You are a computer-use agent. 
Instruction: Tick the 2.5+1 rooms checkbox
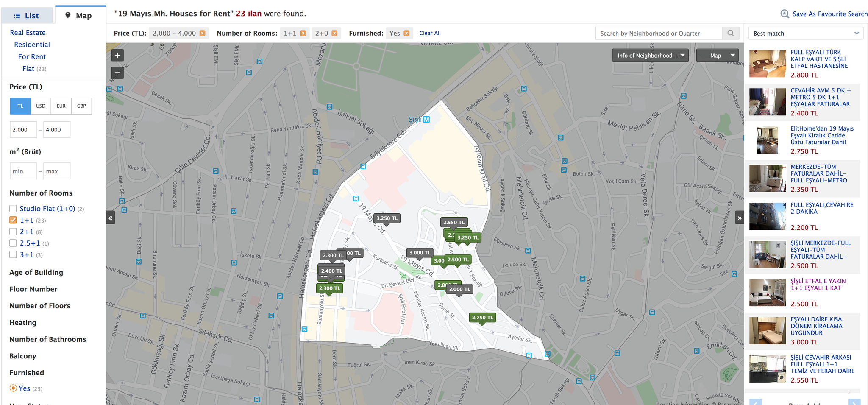[13, 243]
